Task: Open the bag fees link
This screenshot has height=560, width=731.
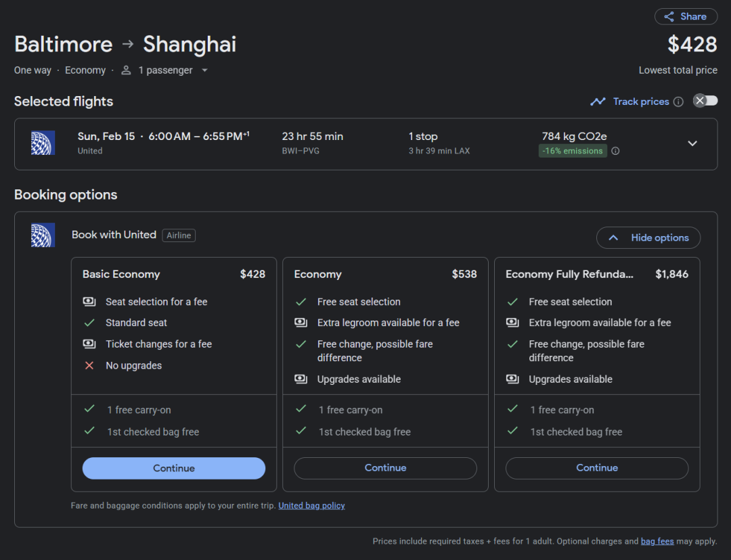Action: pos(657,542)
